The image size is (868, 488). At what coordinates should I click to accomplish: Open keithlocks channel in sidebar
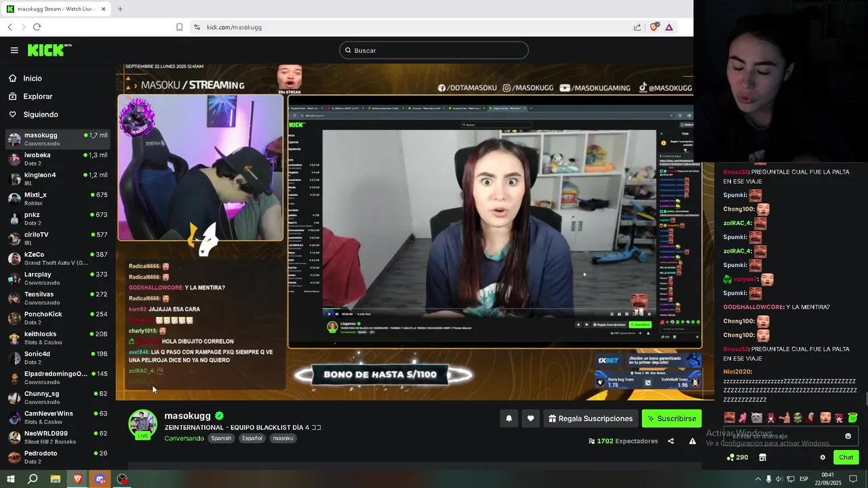58,338
